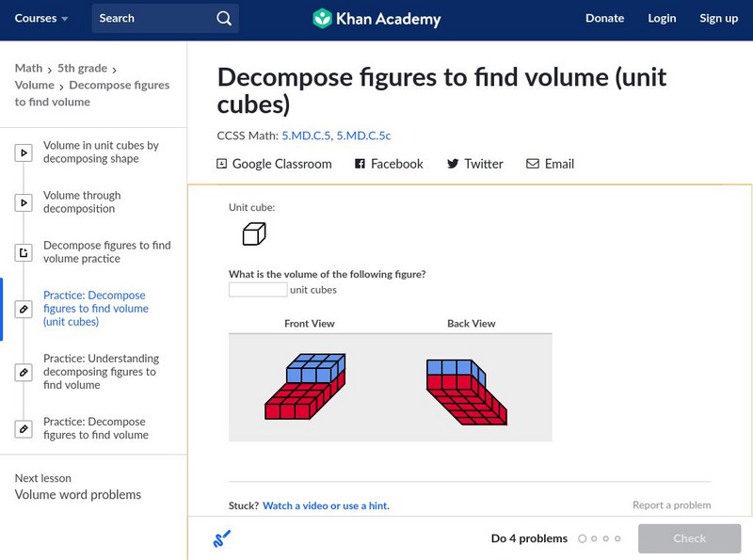Viewport: 753px width, 560px height.
Task: Open the 5th grade breadcrumb
Action: coord(81,68)
